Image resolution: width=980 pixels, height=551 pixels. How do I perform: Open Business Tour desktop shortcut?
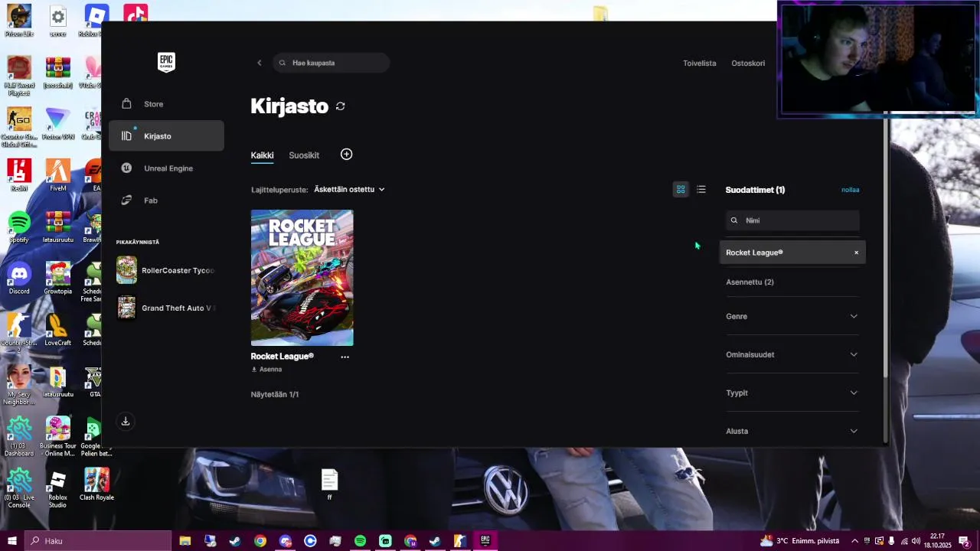coord(57,436)
